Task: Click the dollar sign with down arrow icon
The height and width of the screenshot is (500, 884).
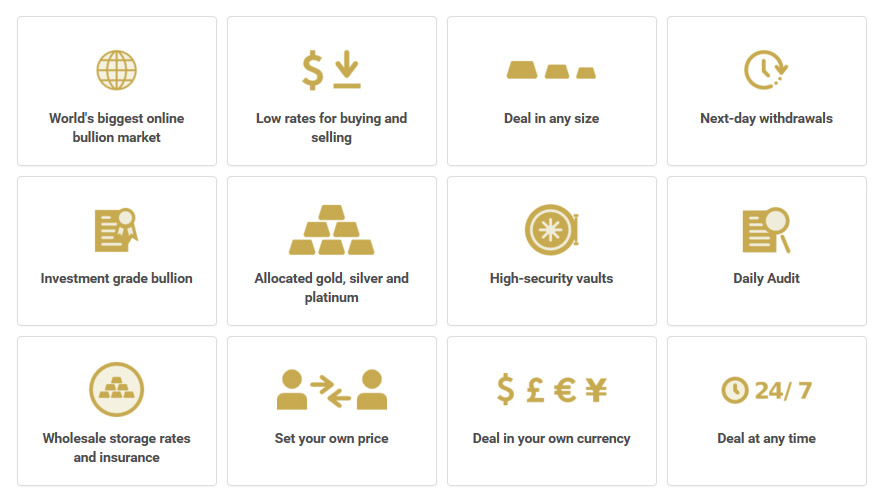Action: pyautogui.click(x=332, y=70)
